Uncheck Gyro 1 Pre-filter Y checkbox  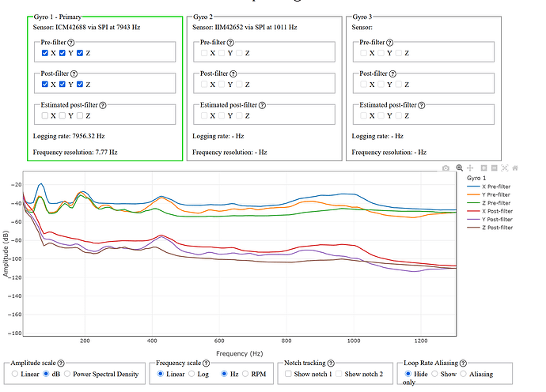point(63,53)
